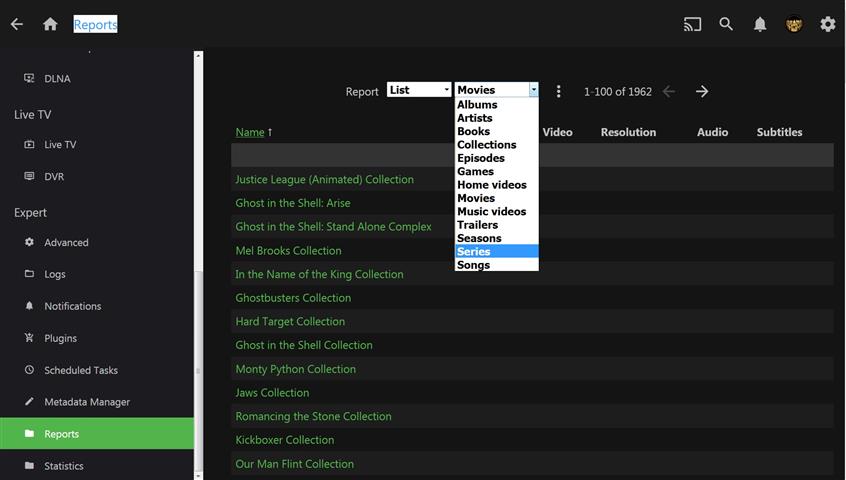Image resolution: width=846 pixels, height=480 pixels.
Task: Click the back arrow icon
Action: (x=16, y=24)
